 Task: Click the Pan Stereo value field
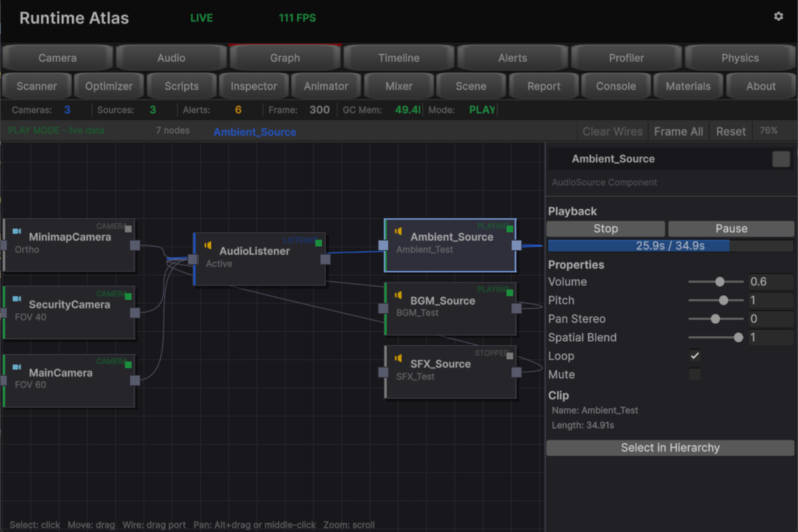pos(771,319)
